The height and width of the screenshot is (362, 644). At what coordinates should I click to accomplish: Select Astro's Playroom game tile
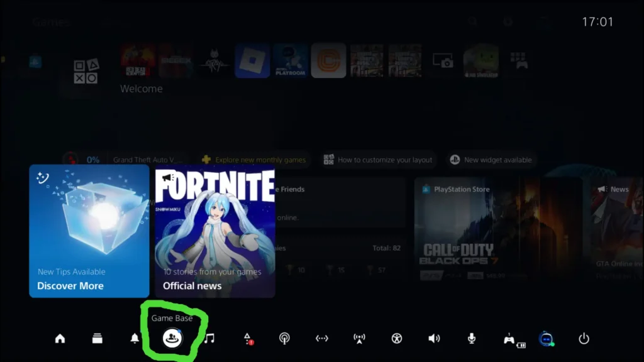pyautogui.click(x=291, y=61)
